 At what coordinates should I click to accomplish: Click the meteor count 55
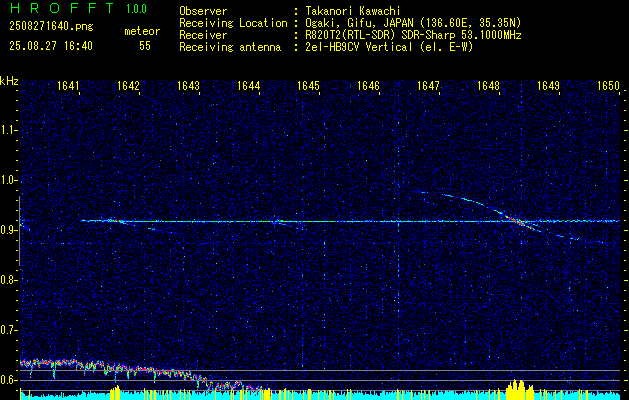pyautogui.click(x=145, y=46)
